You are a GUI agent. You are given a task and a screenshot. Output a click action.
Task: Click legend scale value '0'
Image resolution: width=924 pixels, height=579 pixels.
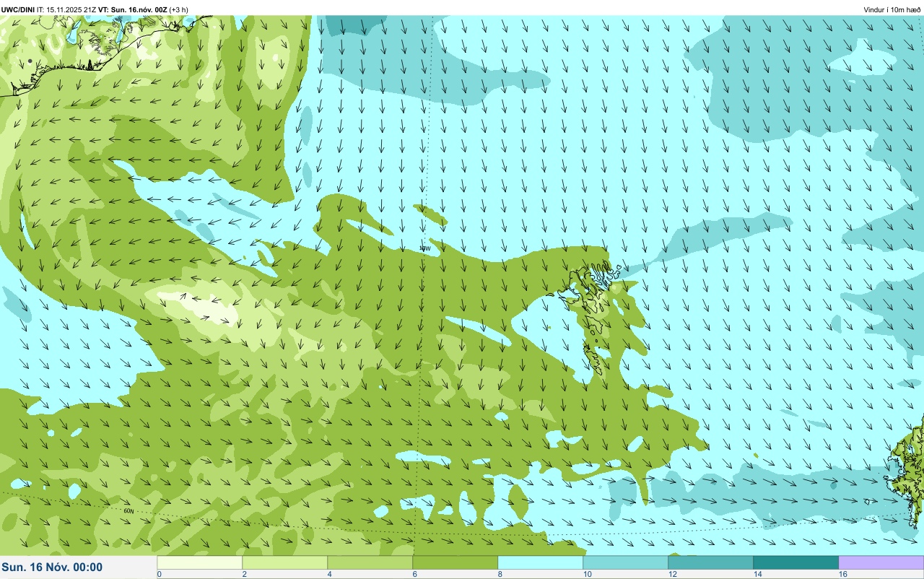click(159, 575)
